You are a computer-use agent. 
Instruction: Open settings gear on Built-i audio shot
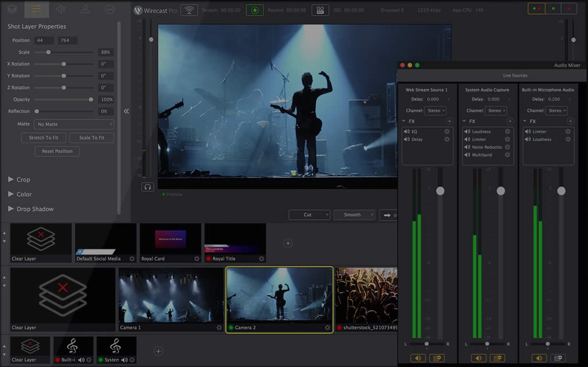89,360
